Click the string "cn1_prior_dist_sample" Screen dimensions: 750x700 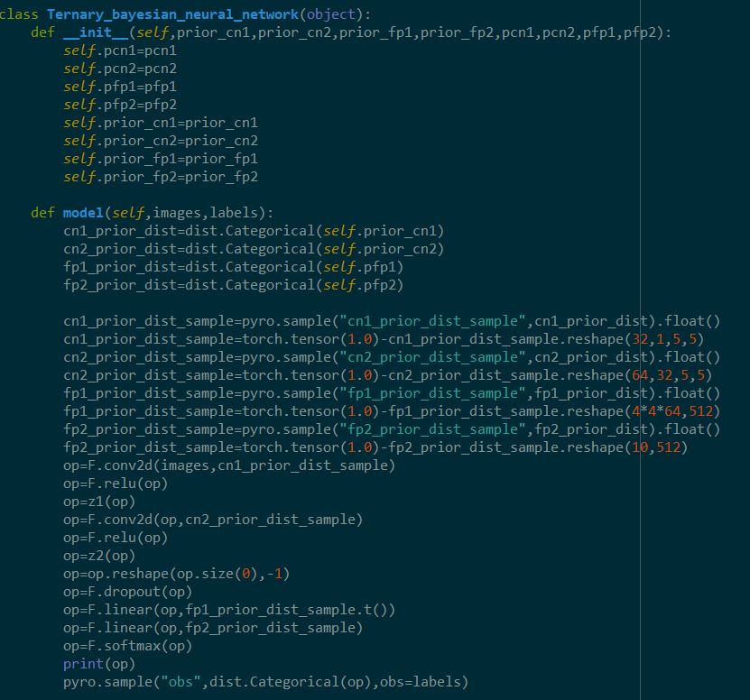click(x=433, y=321)
